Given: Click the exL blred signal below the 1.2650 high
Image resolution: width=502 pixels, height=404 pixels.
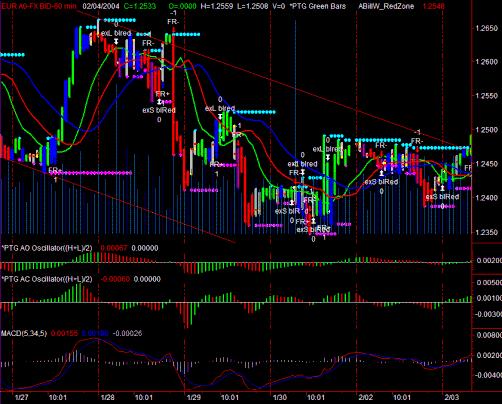Looking at the screenshot, I should pyautogui.click(x=116, y=33).
